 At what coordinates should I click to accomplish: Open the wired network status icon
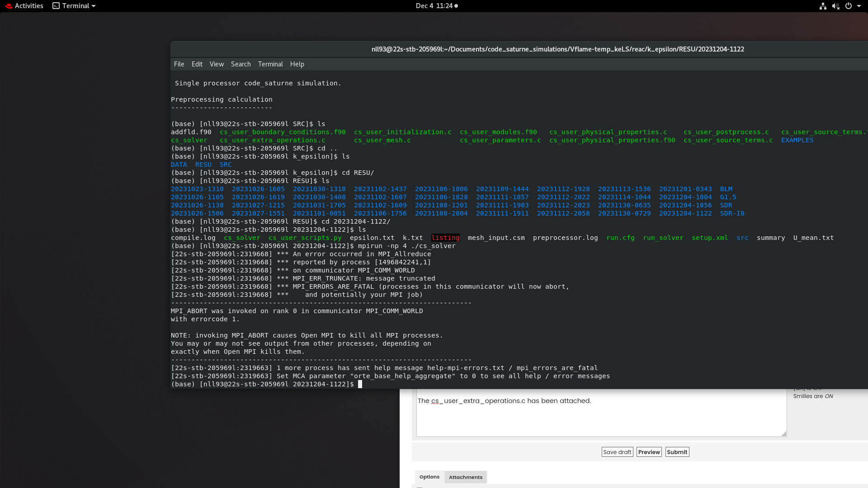pos(823,6)
